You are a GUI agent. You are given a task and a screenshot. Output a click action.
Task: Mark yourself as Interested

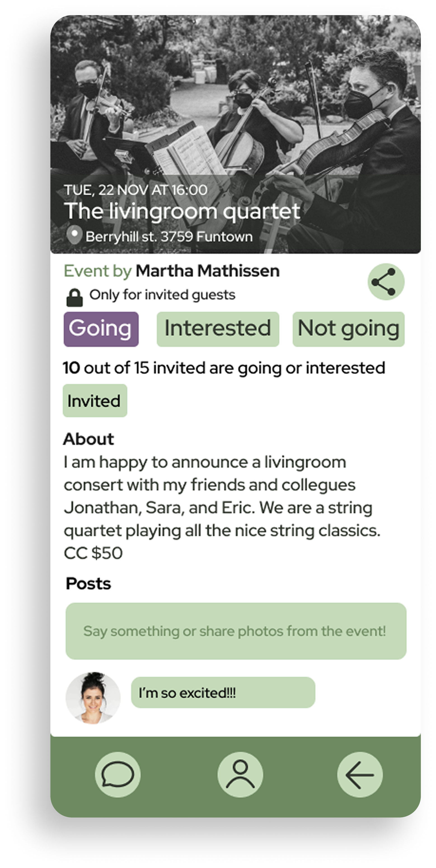click(x=218, y=329)
